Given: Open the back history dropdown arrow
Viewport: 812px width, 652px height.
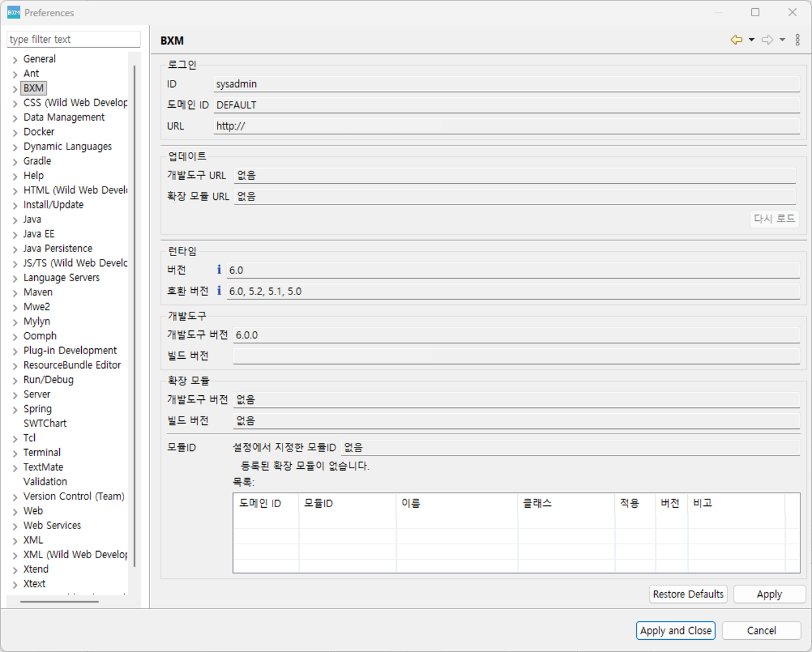Looking at the screenshot, I should (752, 40).
